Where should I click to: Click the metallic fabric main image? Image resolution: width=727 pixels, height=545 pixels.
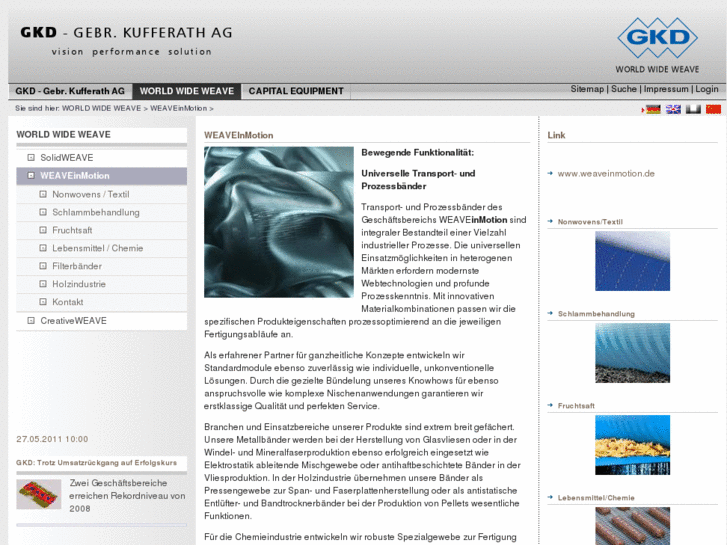point(279,222)
